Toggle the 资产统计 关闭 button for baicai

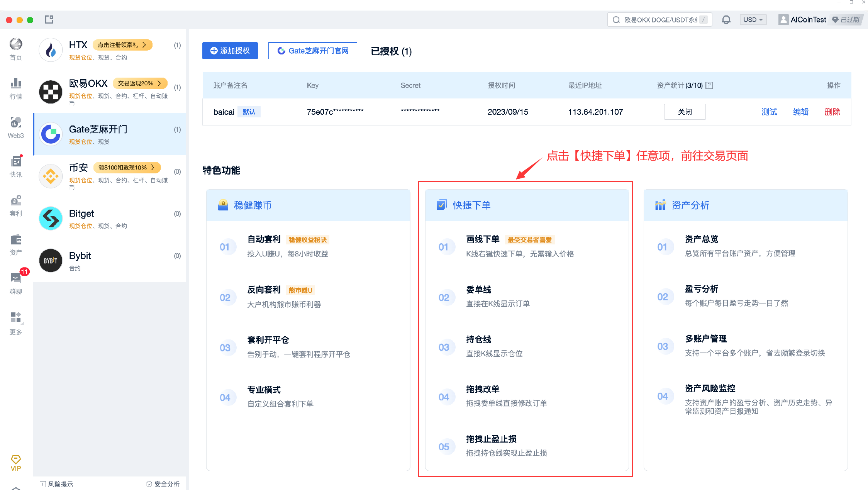click(x=685, y=112)
